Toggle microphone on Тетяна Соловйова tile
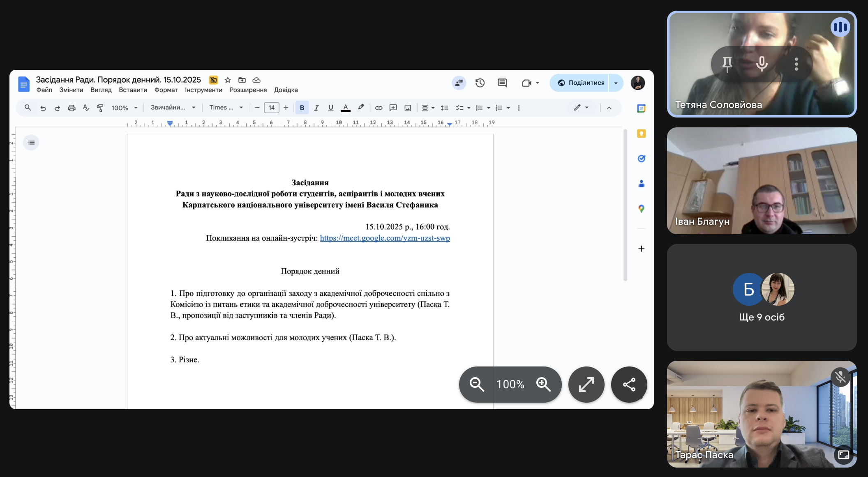The width and height of the screenshot is (868, 477). (762, 64)
